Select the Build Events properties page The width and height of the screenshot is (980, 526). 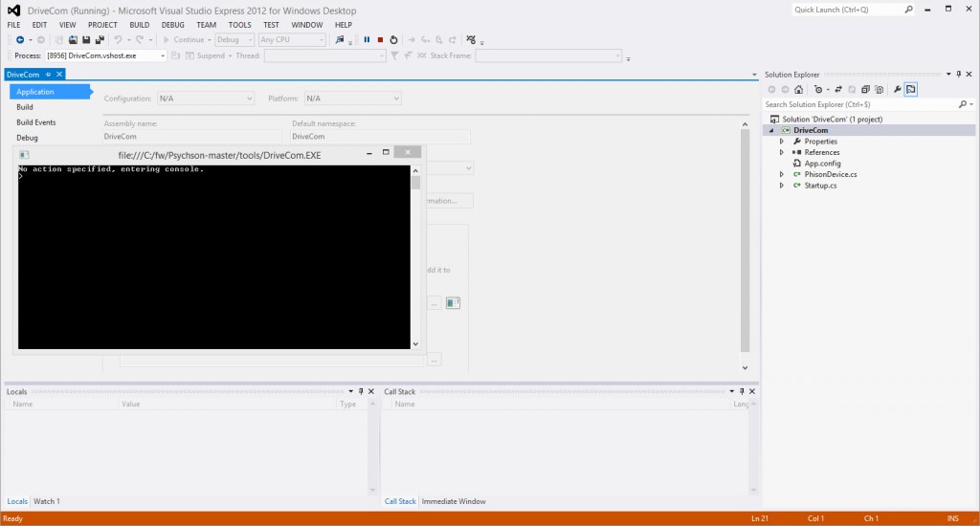click(36, 122)
